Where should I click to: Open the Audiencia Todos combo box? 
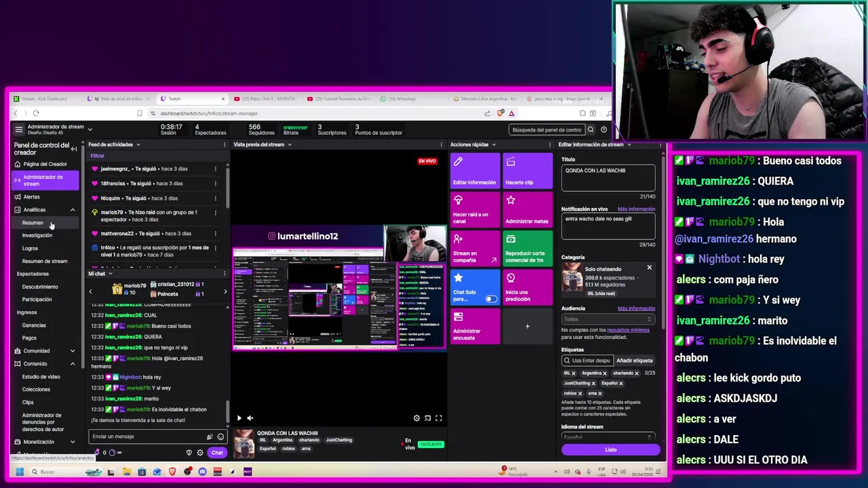click(608, 319)
